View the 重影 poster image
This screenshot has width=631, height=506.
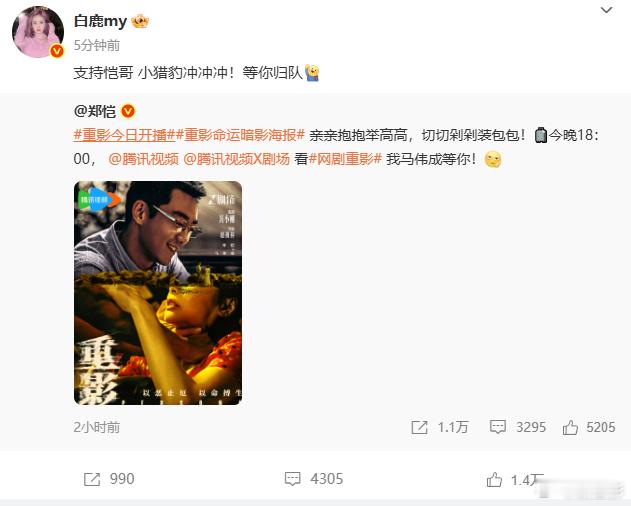pyautogui.click(x=158, y=293)
